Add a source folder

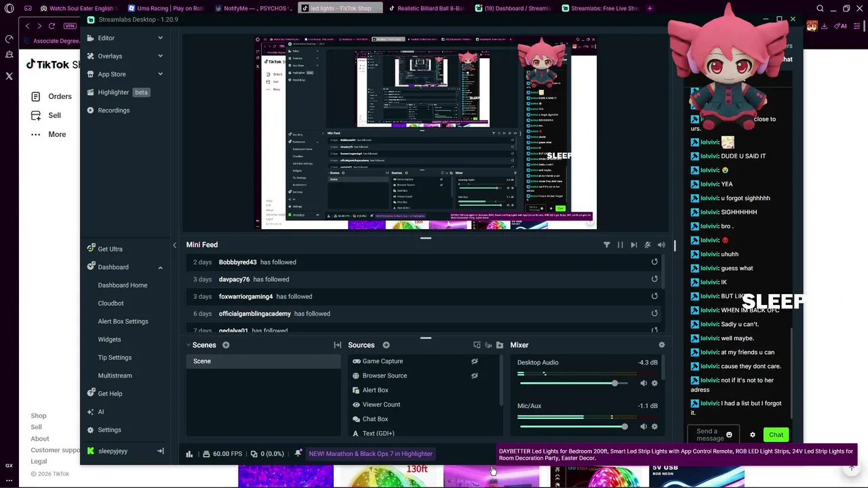500,345
